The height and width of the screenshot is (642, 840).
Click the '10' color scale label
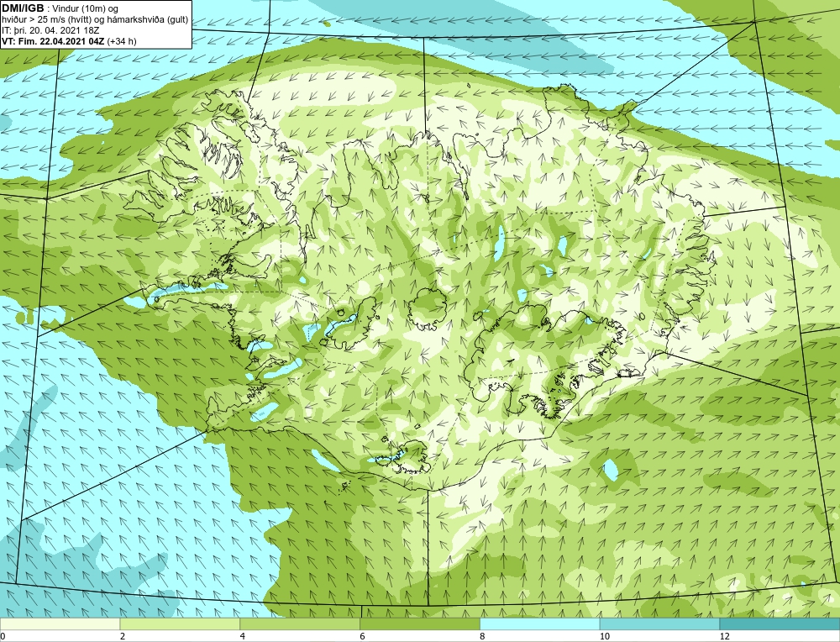604,636
